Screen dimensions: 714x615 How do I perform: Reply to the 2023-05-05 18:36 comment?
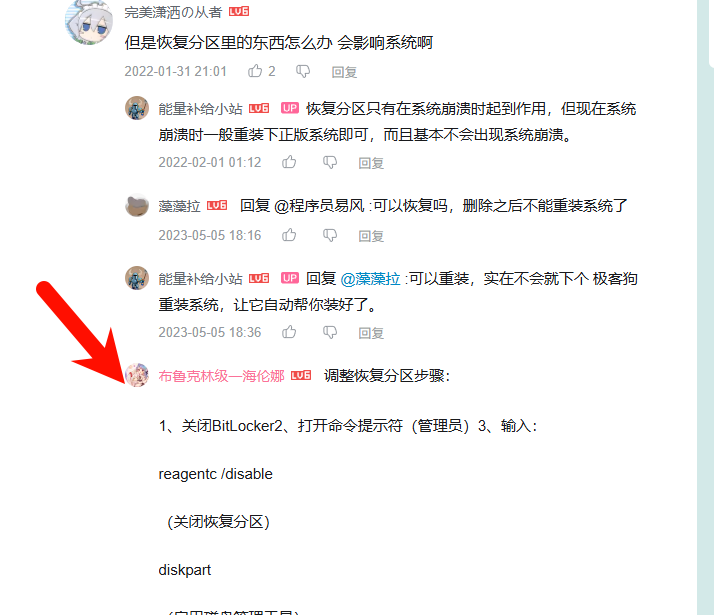coord(371,333)
